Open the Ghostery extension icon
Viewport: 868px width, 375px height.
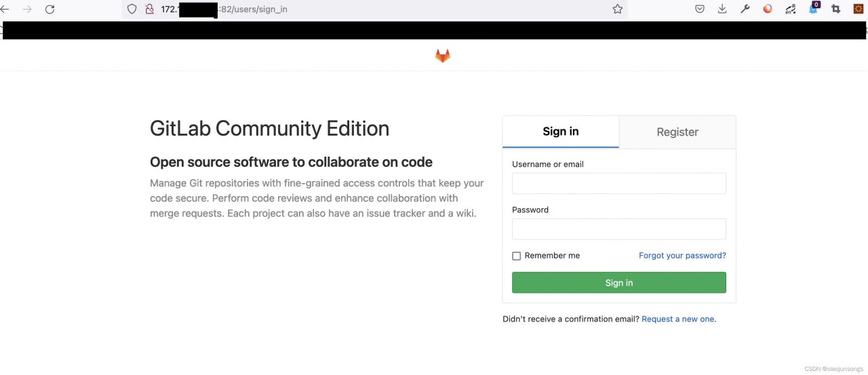[814, 9]
